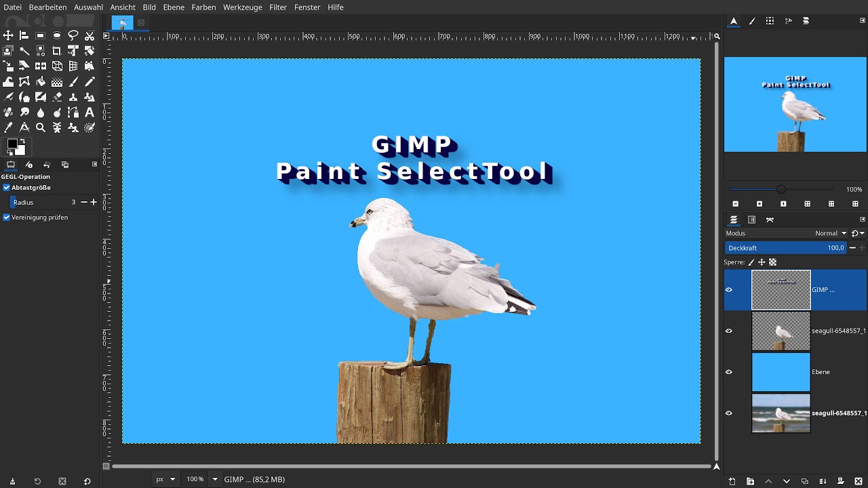Select the Ellipse Select tool
868x488 pixels.
coord(57,35)
